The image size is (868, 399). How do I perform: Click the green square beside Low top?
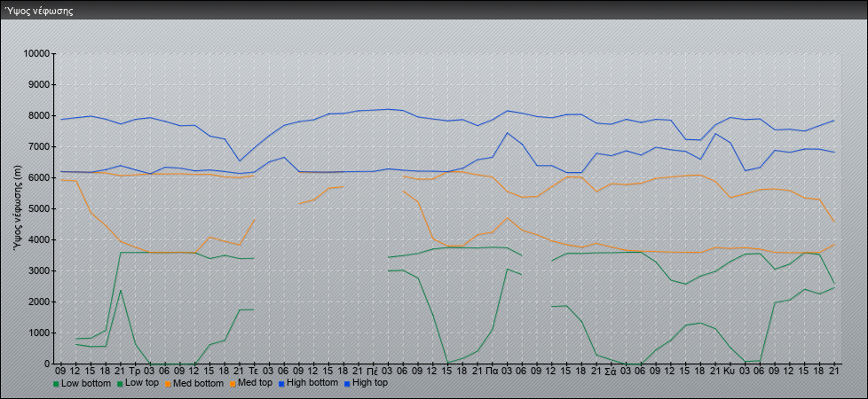coord(120,384)
